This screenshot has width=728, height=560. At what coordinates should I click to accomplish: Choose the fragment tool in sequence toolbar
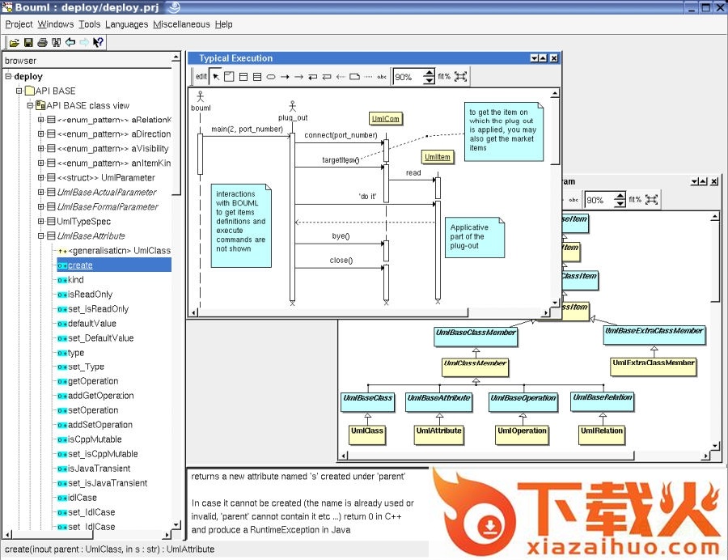(x=230, y=77)
